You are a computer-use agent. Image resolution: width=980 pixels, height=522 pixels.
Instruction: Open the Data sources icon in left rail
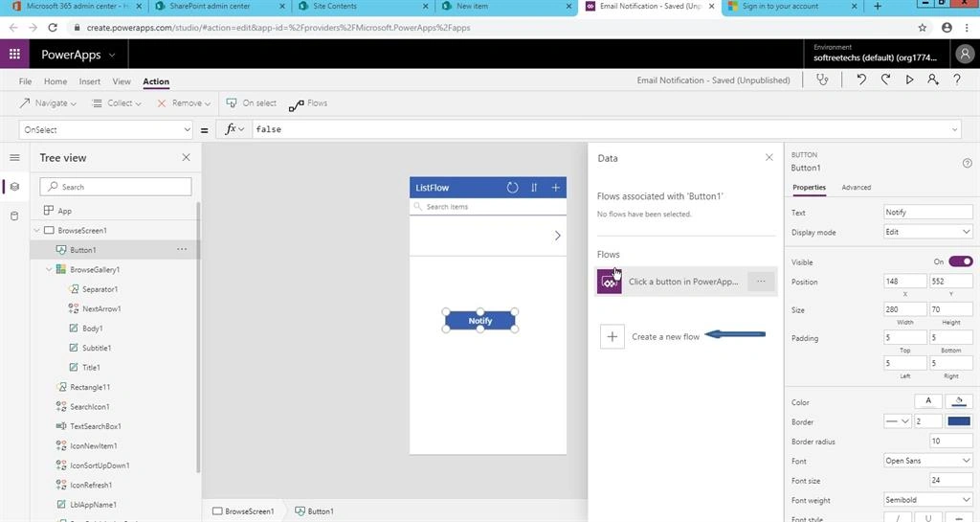point(14,216)
